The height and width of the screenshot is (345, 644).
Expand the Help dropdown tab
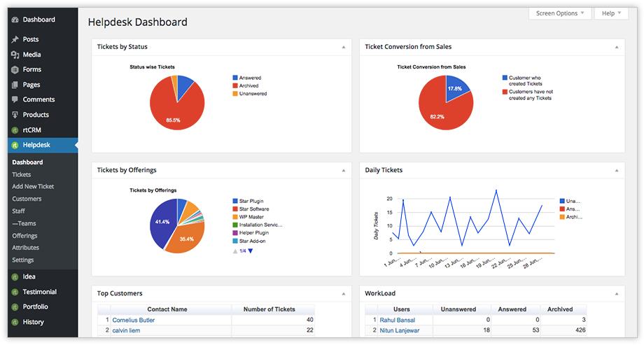pyautogui.click(x=611, y=13)
